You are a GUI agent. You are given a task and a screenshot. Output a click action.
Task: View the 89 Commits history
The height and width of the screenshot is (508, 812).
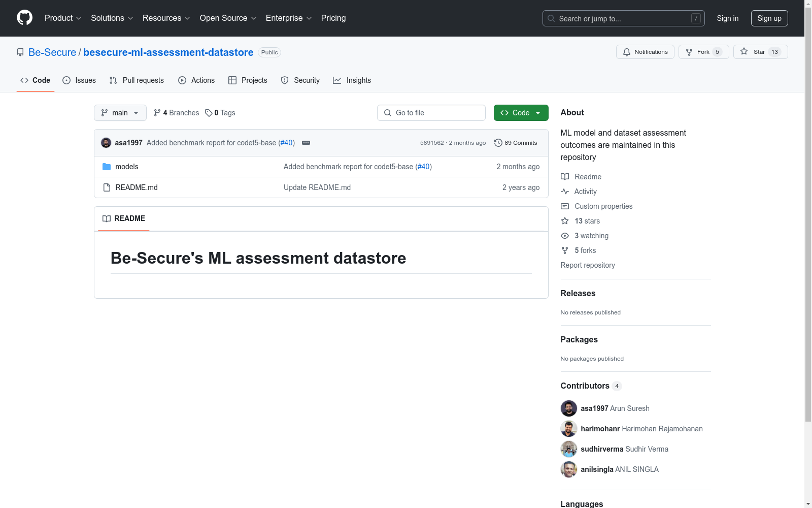coord(516,143)
